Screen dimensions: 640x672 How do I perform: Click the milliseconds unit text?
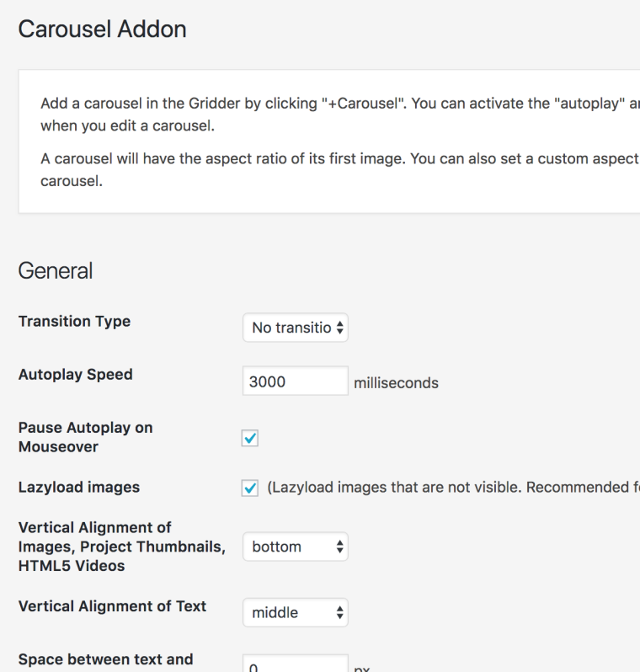coord(396,383)
